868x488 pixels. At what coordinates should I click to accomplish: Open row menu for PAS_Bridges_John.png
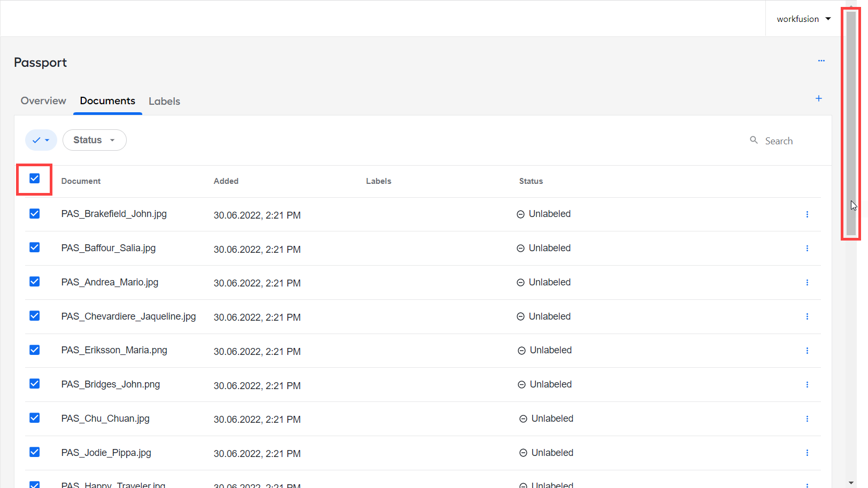coord(807,385)
